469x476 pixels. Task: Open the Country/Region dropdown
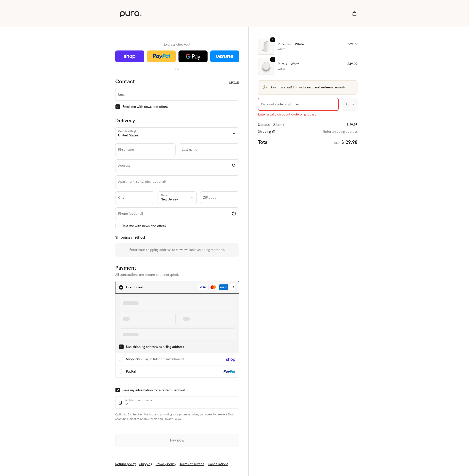(177, 133)
